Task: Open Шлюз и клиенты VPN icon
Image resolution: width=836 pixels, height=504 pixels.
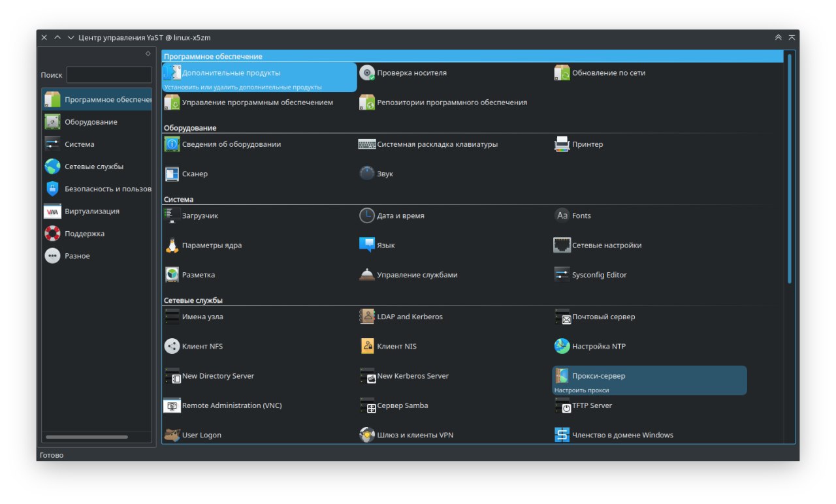Action: coord(367,435)
